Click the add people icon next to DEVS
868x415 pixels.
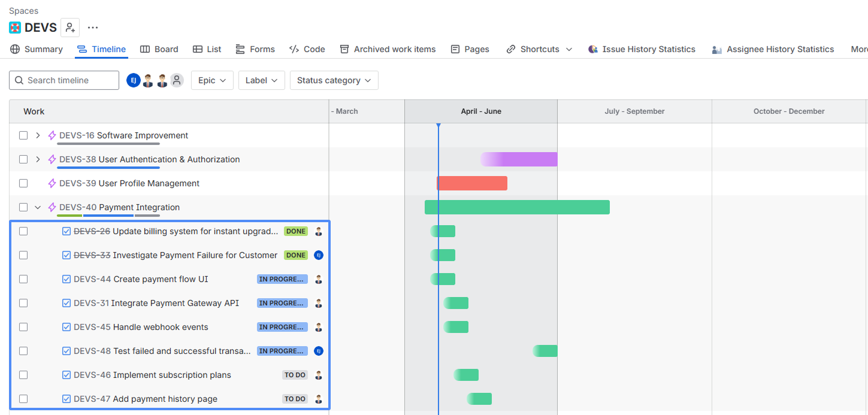70,28
